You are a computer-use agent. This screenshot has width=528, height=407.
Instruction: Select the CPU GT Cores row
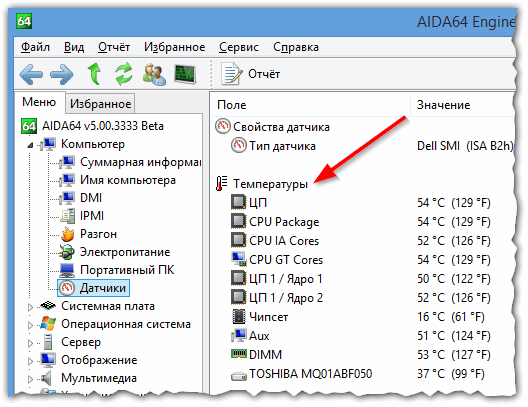pyautogui.click(x=362, y=260)
